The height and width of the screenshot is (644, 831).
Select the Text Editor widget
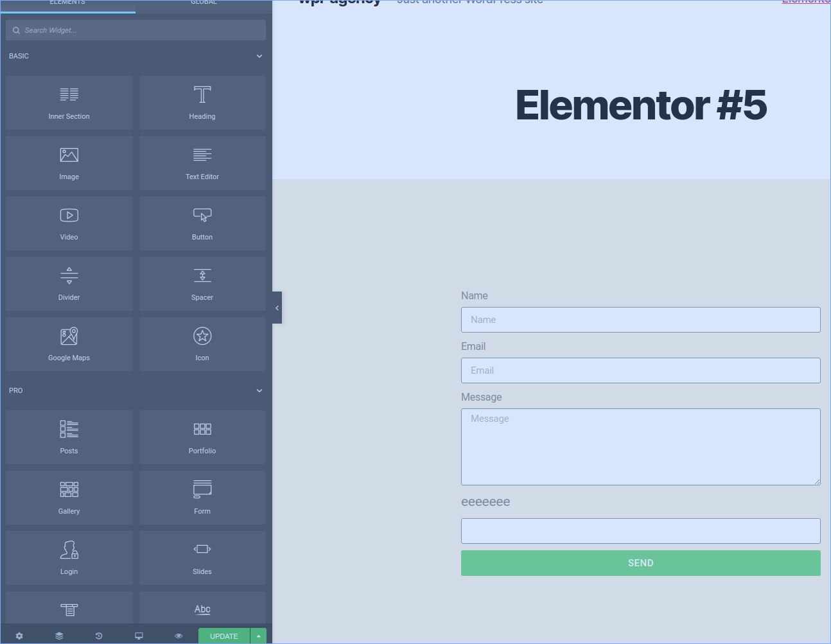point(202,163)
